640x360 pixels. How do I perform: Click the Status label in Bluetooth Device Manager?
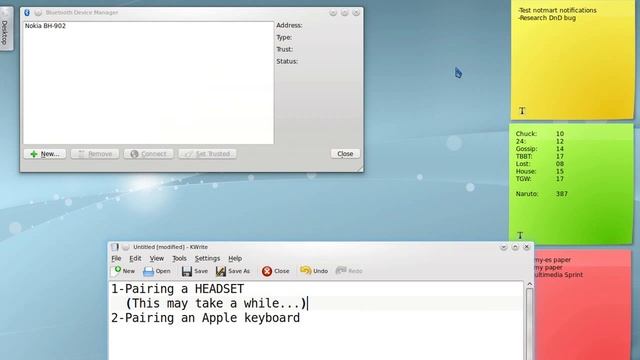[x=287, y=61]
